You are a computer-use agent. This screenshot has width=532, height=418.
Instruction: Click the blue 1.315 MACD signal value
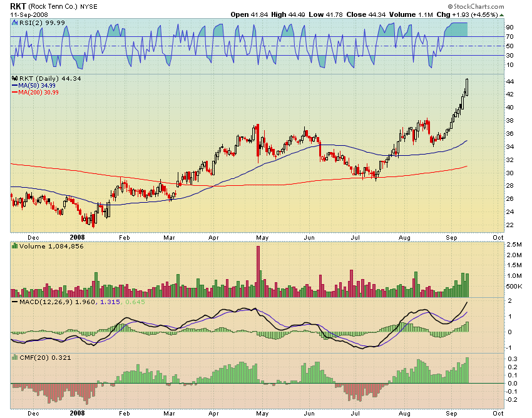(x=110, y=302)
